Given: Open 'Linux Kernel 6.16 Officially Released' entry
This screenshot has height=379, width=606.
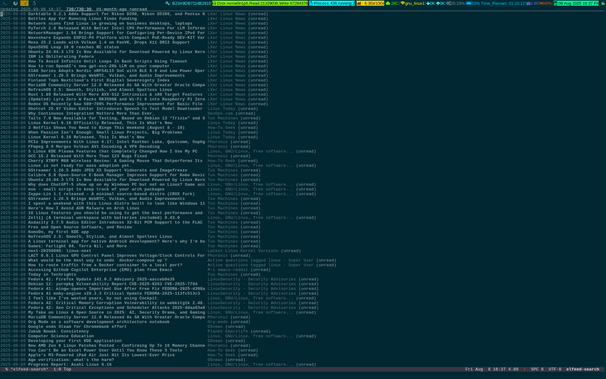Looking at the screenshot, I should coord(100,123).
